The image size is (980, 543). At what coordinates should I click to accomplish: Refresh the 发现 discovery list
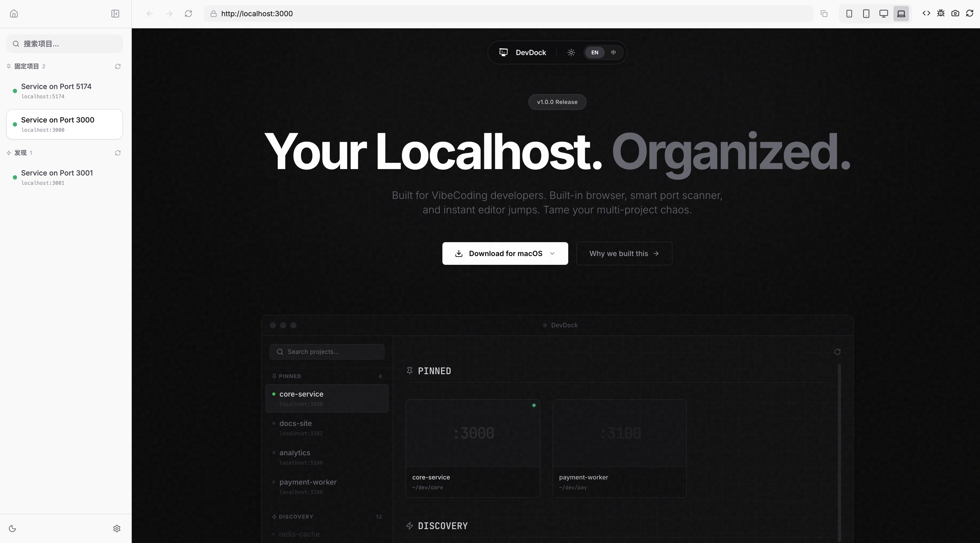118,153
